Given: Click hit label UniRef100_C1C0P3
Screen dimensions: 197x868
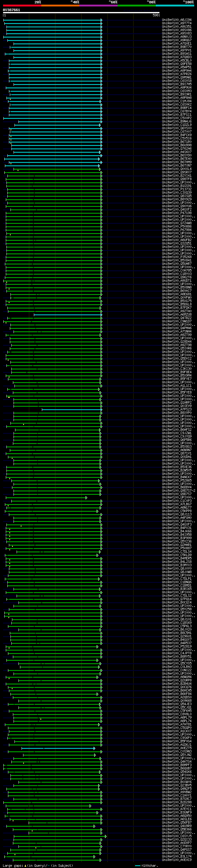Looking at the screenshot, I should click(x=177, y=501).
